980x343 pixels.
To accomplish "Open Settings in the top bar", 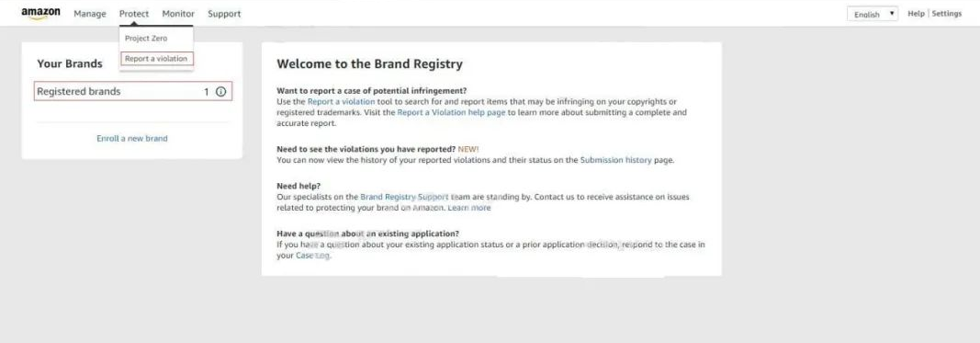I will point(947,14).
